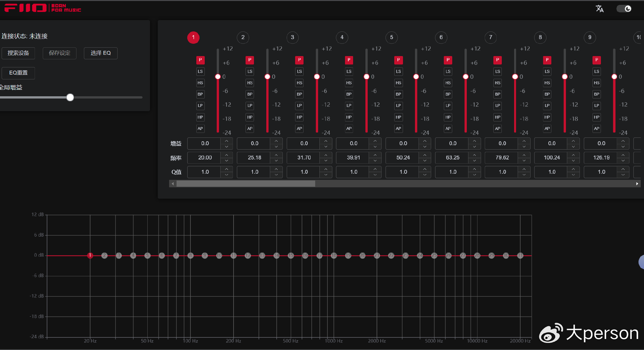The width and height of the screenshot is (644, 350).
Task: Select EQ band number 2
Action: (243, 37)
